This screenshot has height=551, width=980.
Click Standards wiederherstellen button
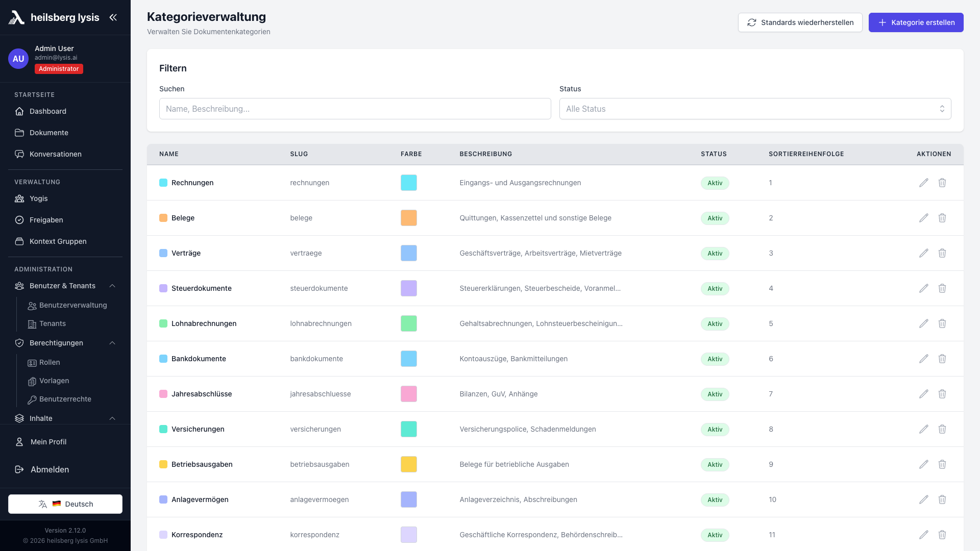coord(800,22)
